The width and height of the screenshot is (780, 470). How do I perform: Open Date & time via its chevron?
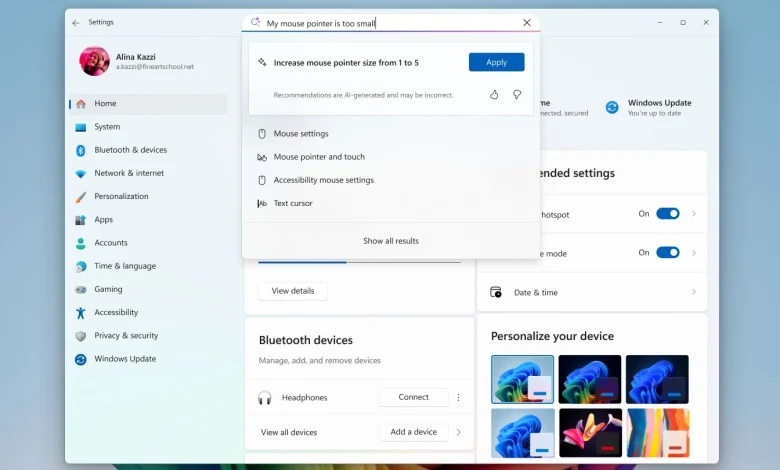[x=694, y=291]
